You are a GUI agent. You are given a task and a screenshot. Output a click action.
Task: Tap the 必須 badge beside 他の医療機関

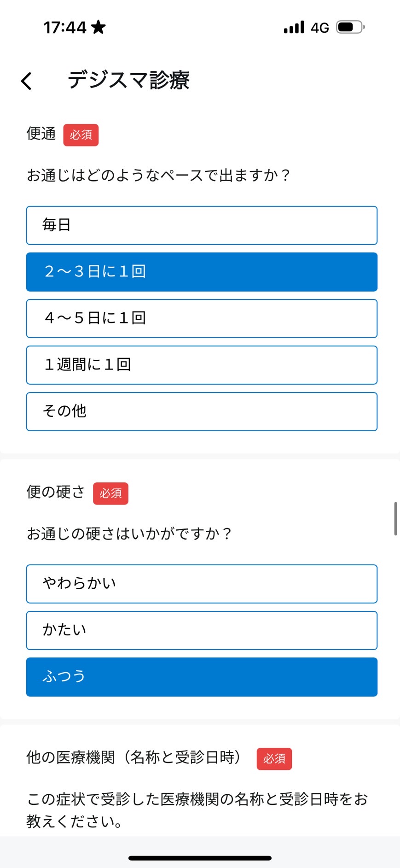point(274,759)
